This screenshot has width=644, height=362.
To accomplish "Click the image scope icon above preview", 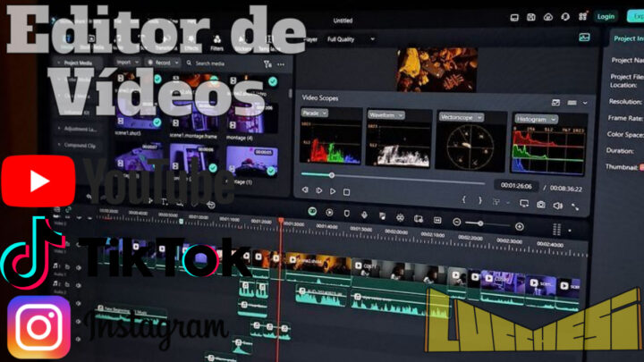I will point(584,38).
